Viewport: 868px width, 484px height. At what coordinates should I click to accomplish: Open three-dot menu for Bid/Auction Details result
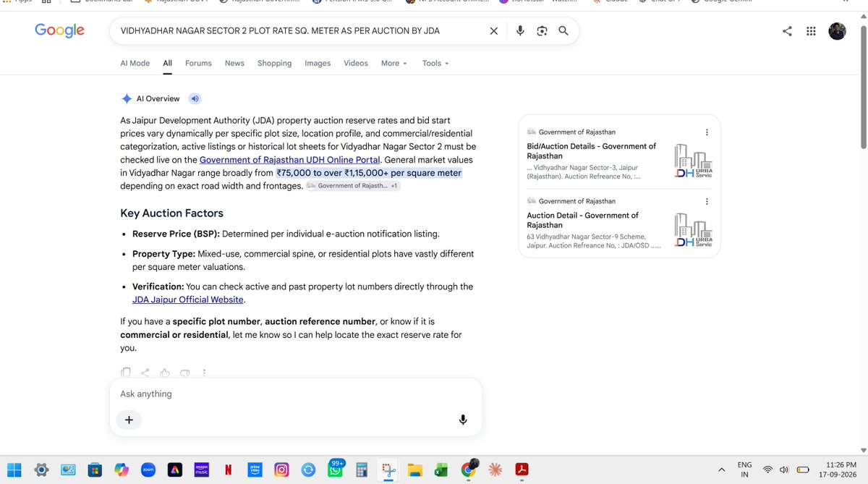coord(707,132)
